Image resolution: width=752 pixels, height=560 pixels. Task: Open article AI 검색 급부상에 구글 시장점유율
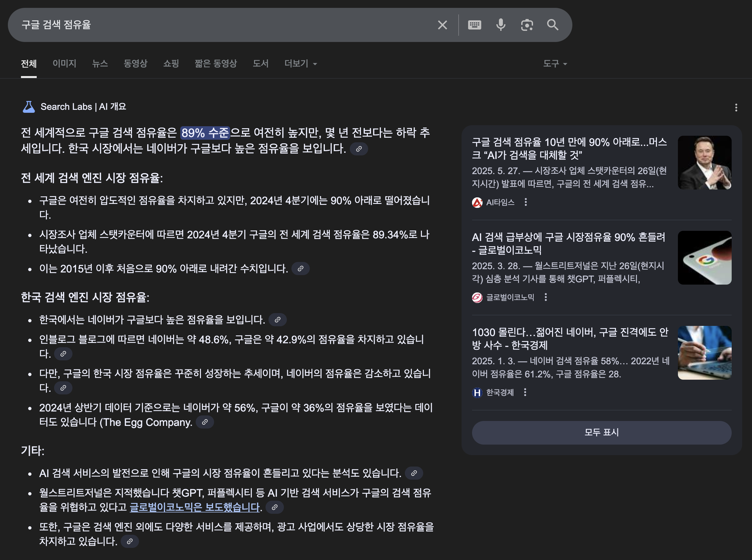click(569, 243)
